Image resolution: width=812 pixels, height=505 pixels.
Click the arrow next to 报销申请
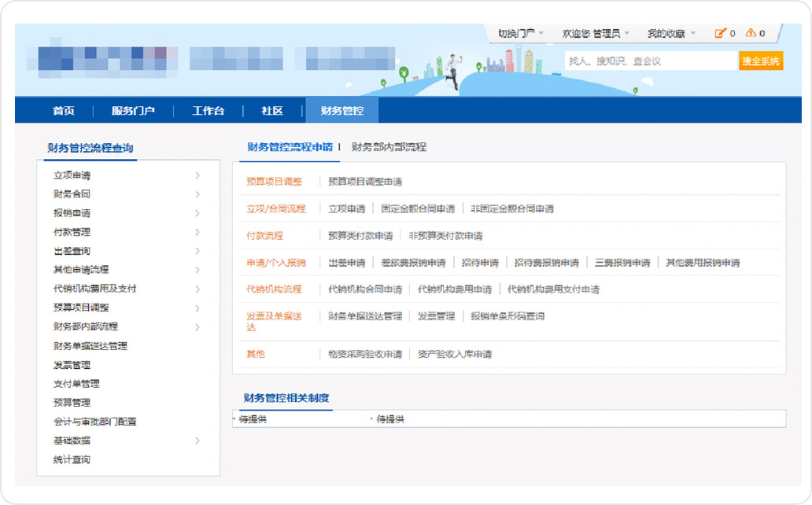[197, 213]
